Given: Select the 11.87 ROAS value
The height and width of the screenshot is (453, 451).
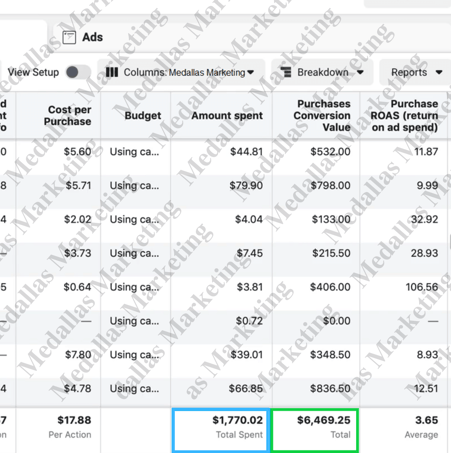Looking at the screenshot, I should 426,152.
